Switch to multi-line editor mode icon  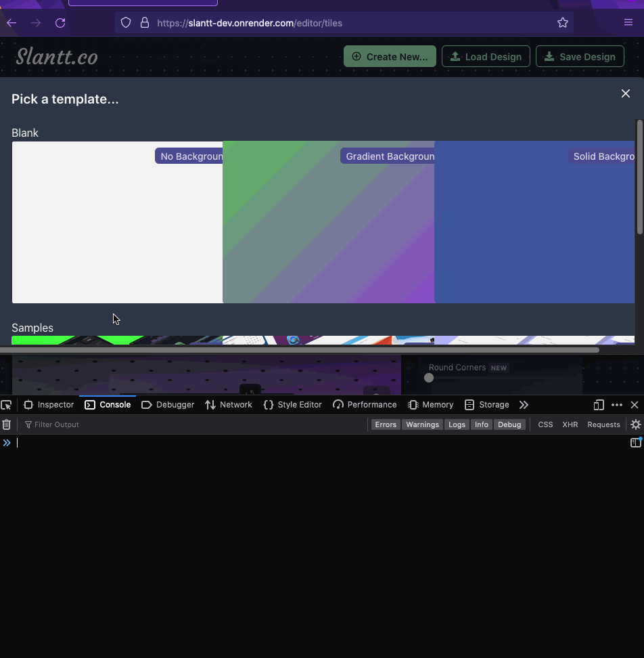[x=636, y=442]
